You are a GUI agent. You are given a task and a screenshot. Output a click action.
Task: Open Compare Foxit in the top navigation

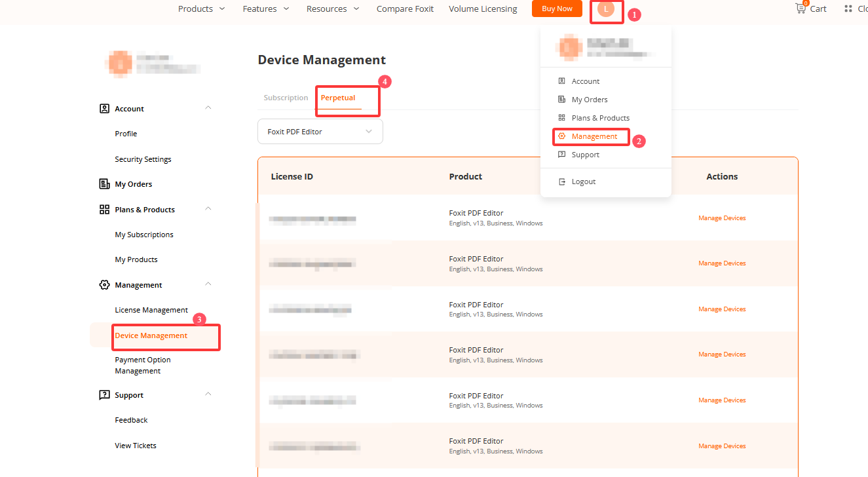click(x=405, y=9)
